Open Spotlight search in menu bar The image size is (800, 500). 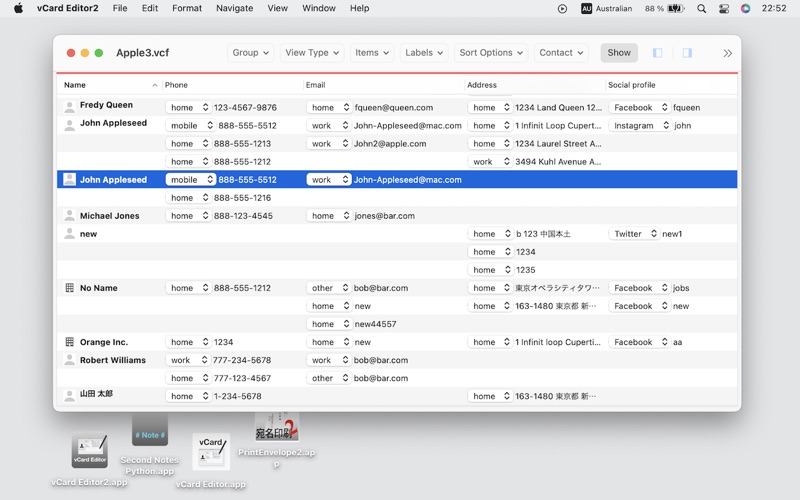tap(702, 9)
